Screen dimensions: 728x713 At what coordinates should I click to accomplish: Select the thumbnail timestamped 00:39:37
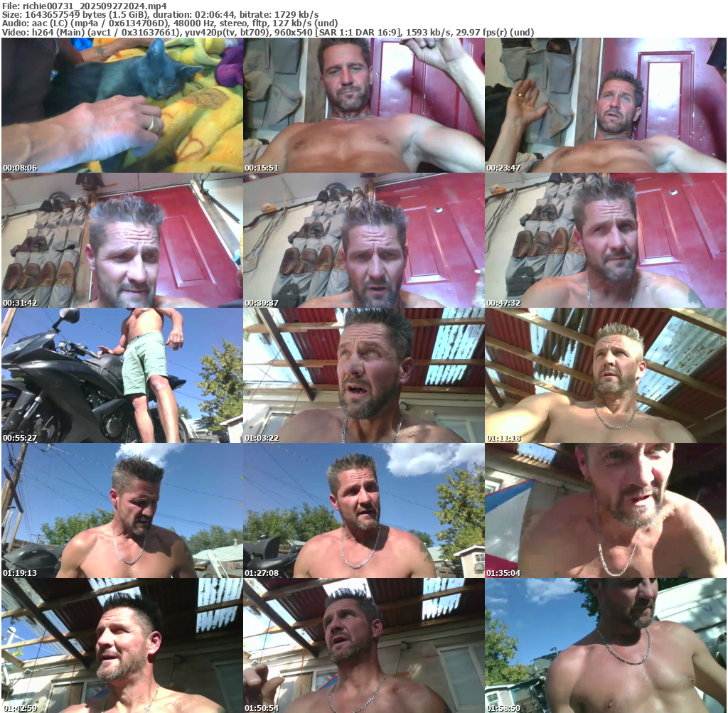pyautogui.click(x=363, y=240)
